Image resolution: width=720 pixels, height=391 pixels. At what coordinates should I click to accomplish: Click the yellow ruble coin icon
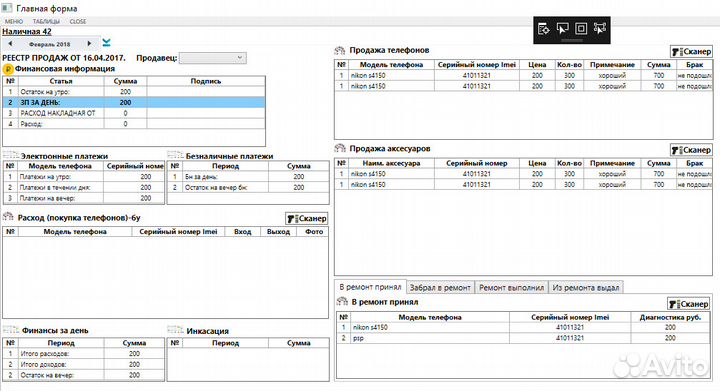(x=8, y=69)
